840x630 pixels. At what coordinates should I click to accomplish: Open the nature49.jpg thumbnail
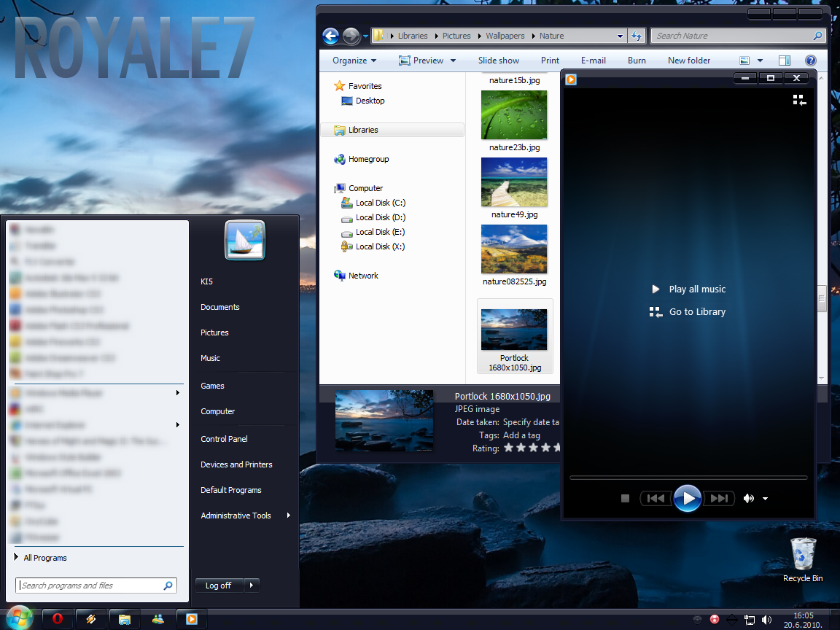click(514, 182)
